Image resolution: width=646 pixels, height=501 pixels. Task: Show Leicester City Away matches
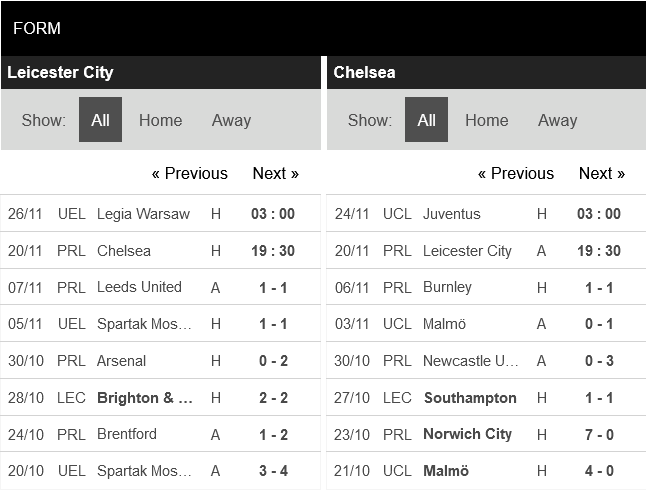[x=231, y=120]
